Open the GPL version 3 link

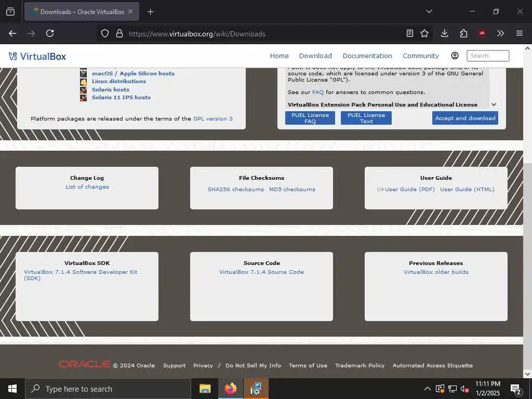coord(212,119)
